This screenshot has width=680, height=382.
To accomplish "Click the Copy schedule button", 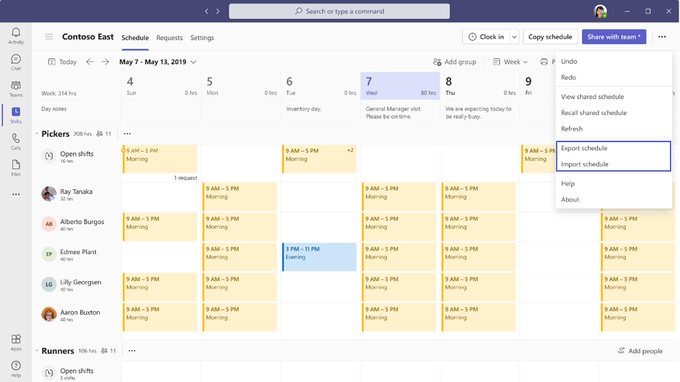I will pos(550,37).
